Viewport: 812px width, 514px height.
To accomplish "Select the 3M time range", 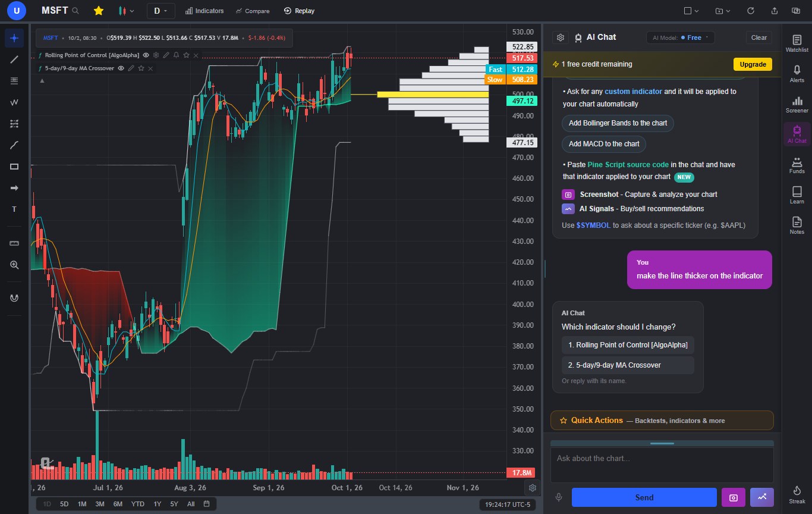I will click(x=100, y=504).
